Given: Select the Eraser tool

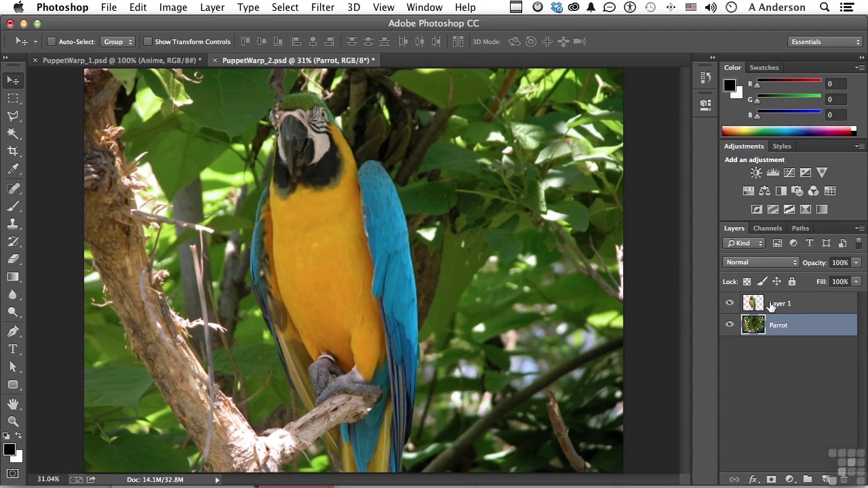Looking at the screenshot, I should click(x=13, y=258).
